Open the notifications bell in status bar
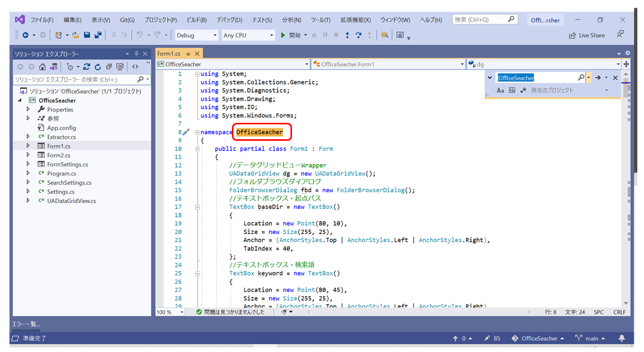This screenshot has width=644, height=352. point(622,339)
